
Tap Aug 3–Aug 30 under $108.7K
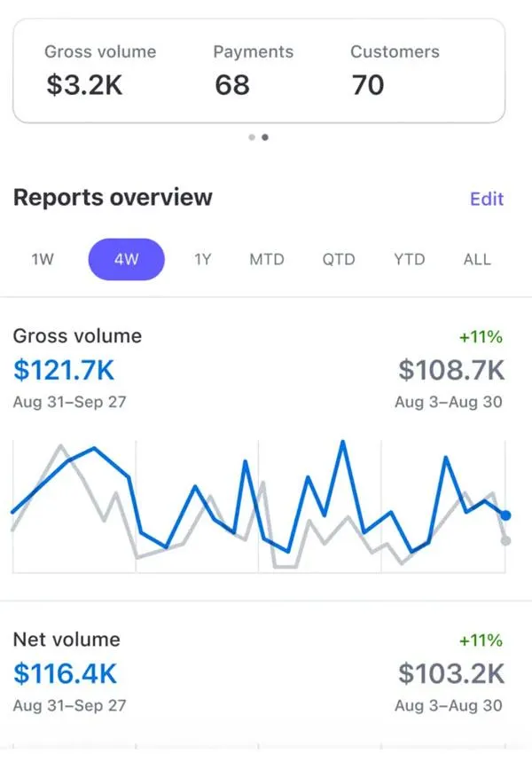pyautogui.click(x=449, y=402)
